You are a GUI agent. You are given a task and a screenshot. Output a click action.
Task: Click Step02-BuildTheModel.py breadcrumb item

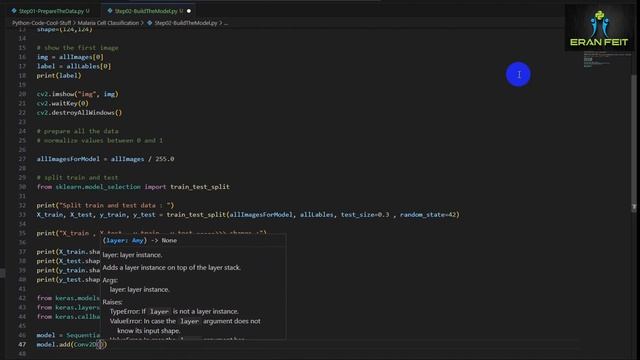[x=186, y=23]
